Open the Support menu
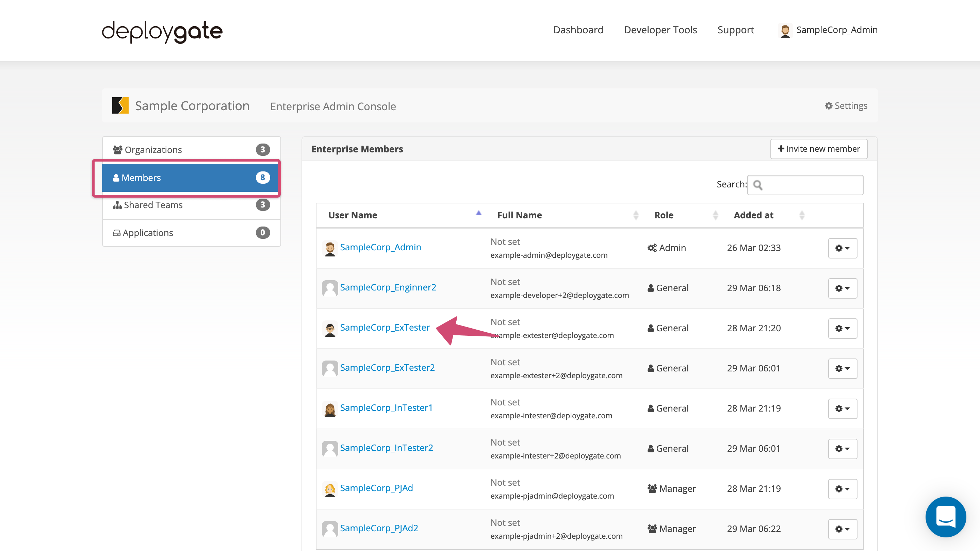980x551 pixels. [x=735, y=30]
